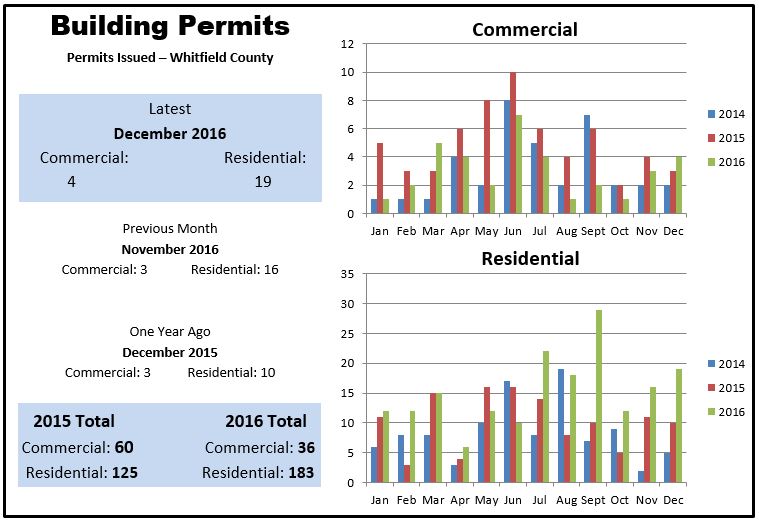Click the tallest green Sept bar in Residential chart
This screenshot has width=759, height=521.
click(598, 395)
